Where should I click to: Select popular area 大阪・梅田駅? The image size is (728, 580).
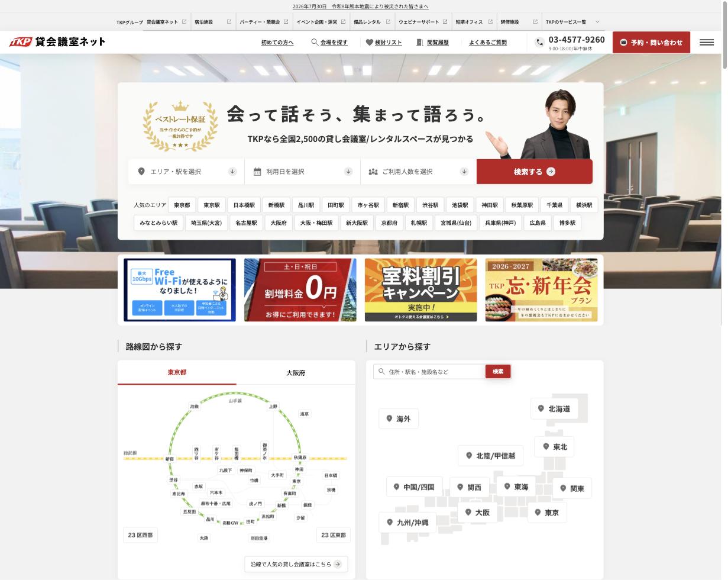(316, 223)
